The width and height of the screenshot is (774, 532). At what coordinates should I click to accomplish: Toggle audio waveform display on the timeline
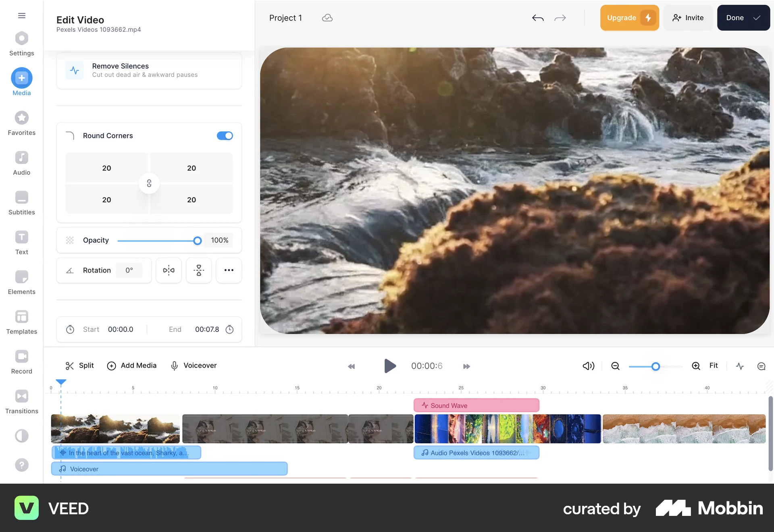tap(740, 366)
